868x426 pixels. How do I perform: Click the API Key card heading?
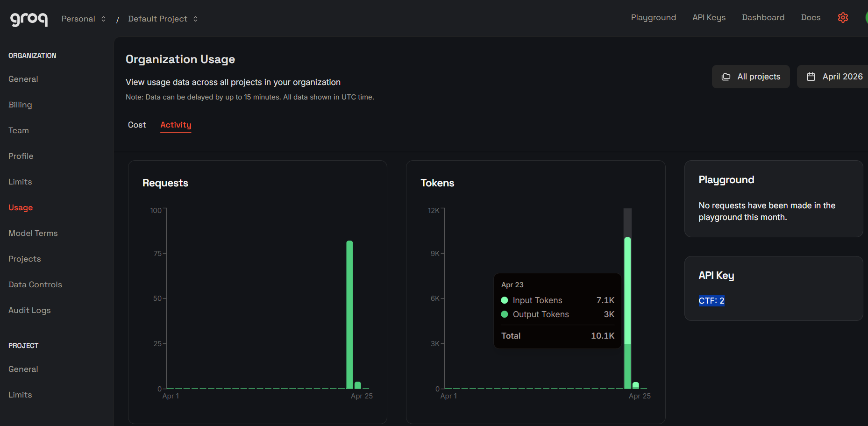tap(716, 276)
